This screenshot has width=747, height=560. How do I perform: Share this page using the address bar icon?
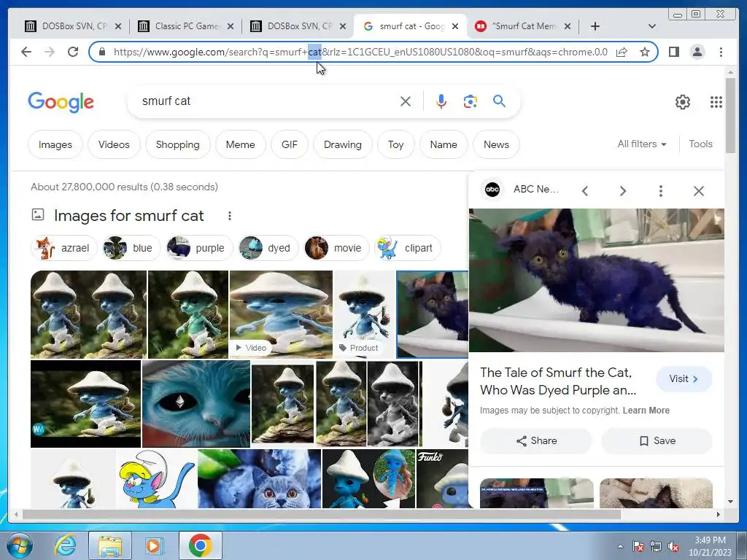622,52
